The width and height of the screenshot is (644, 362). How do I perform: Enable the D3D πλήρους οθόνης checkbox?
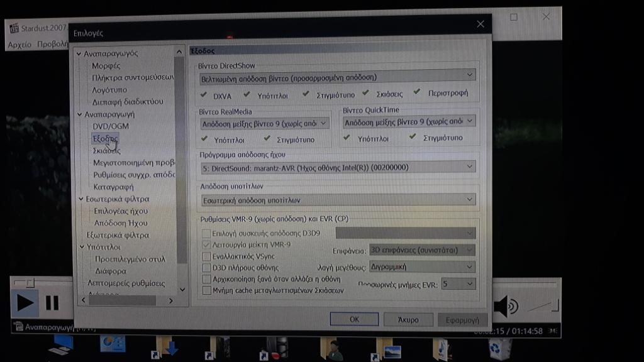pos(206,268)
